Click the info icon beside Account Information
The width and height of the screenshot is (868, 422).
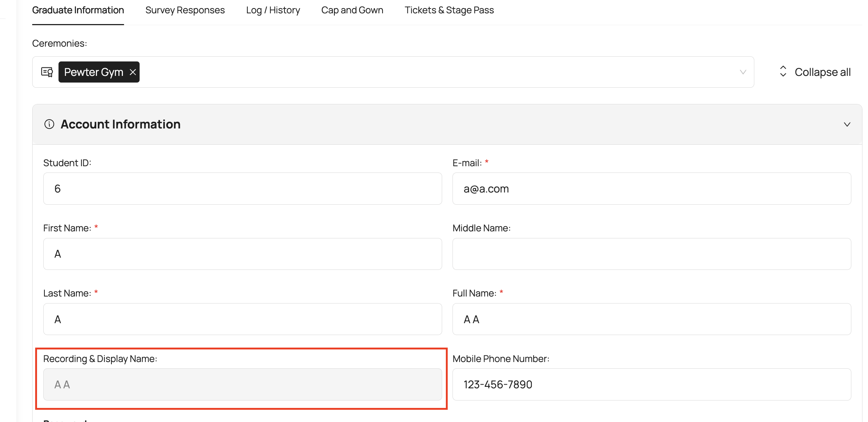[x=49, y=124]
